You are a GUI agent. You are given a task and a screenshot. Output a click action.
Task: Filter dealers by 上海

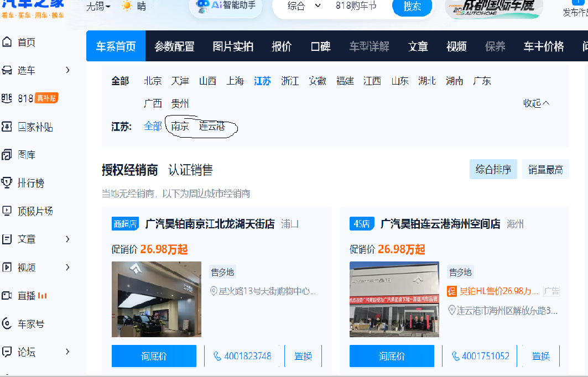[x=235, y=81]
